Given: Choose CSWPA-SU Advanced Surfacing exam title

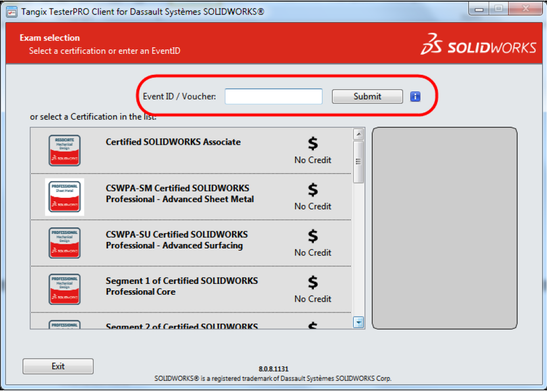Looking at the screenshot, I should pyautogui.click(x=177, y=240).
